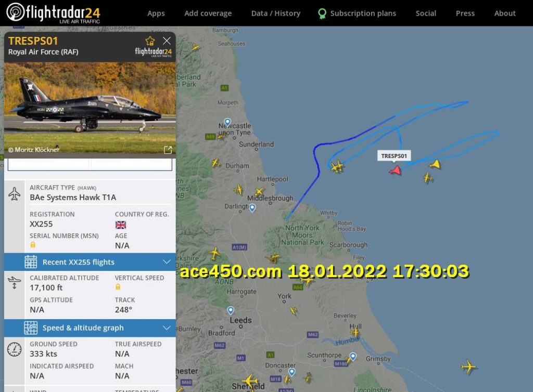The height and width of the screenshot is (392, 533).
Task: Click the Newcastle airport pin marker
Action: click(227, 122)
